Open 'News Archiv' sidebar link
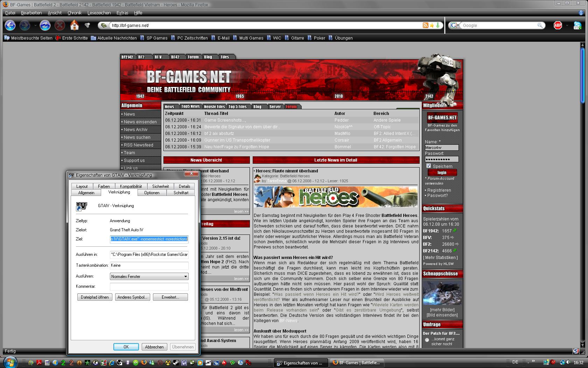This screenshot has width=588, height=368. (x=135, y=129)
